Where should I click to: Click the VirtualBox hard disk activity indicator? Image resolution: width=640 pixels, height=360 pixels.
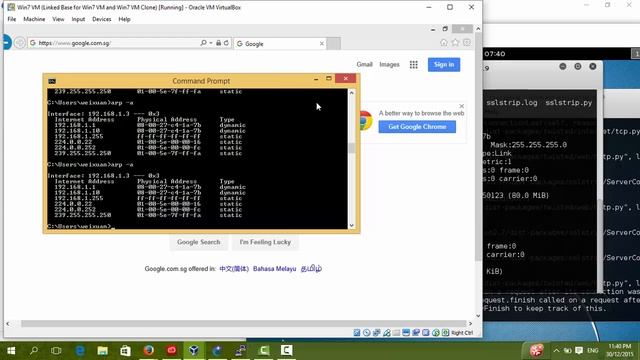tap(357, 333)
